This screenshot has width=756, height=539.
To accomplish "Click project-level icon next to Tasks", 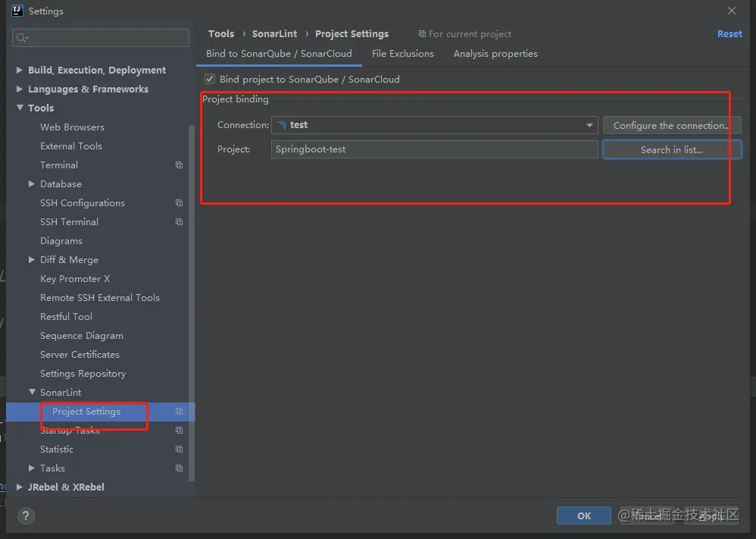I will [179, 468].
